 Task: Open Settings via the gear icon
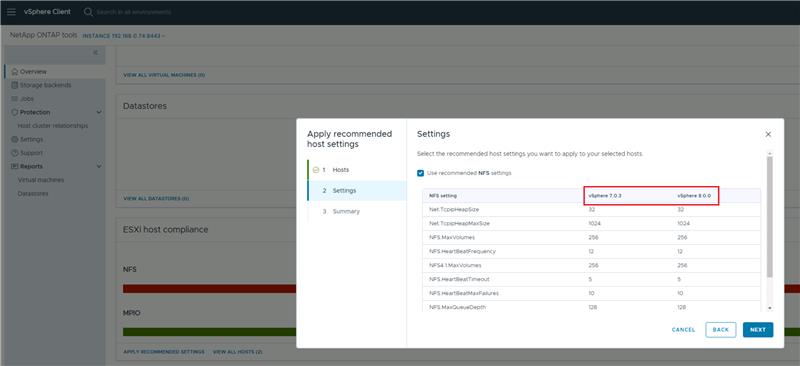(15, 139)
